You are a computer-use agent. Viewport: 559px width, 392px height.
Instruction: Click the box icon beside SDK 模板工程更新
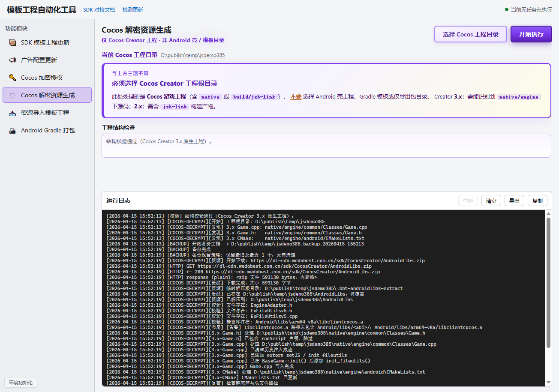pyautogui.click(x=12, y=42)
